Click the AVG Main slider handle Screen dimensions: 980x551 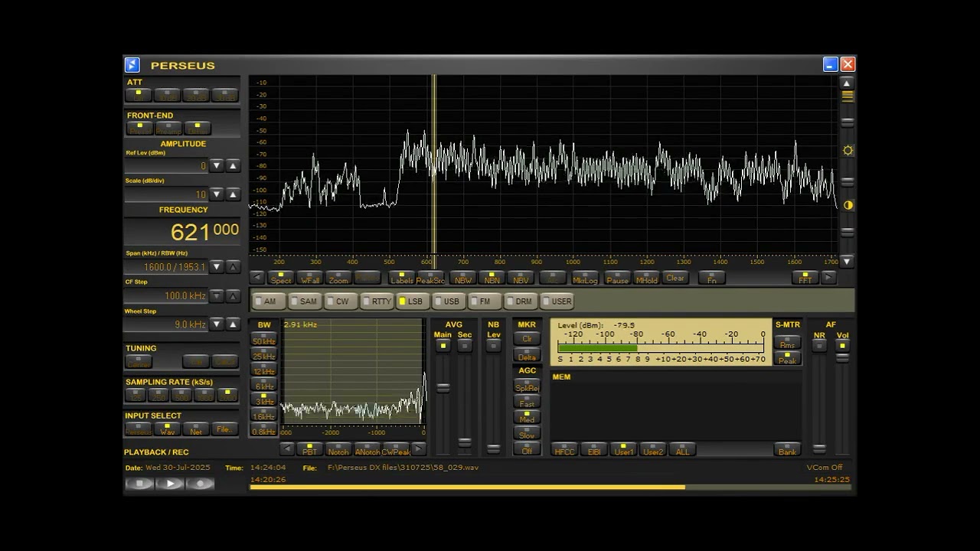pos(443,388)
